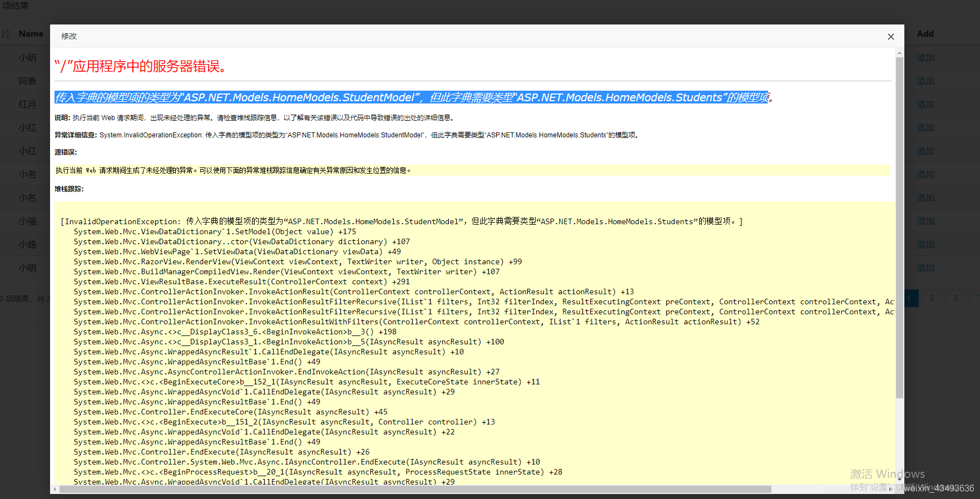
Task: Click 'Controller.EndExecuteCore(IAsyncResult asyncResult) +45' line
Action: [x=230, y=412]
